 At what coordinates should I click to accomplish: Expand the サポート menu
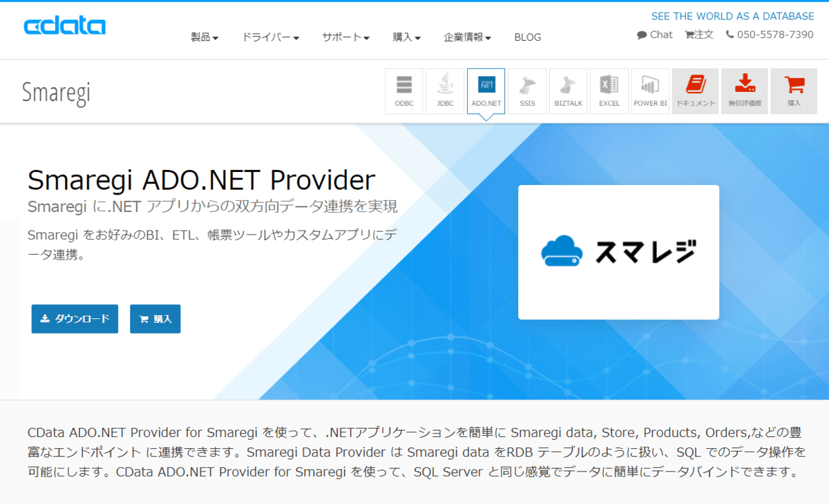345,37
